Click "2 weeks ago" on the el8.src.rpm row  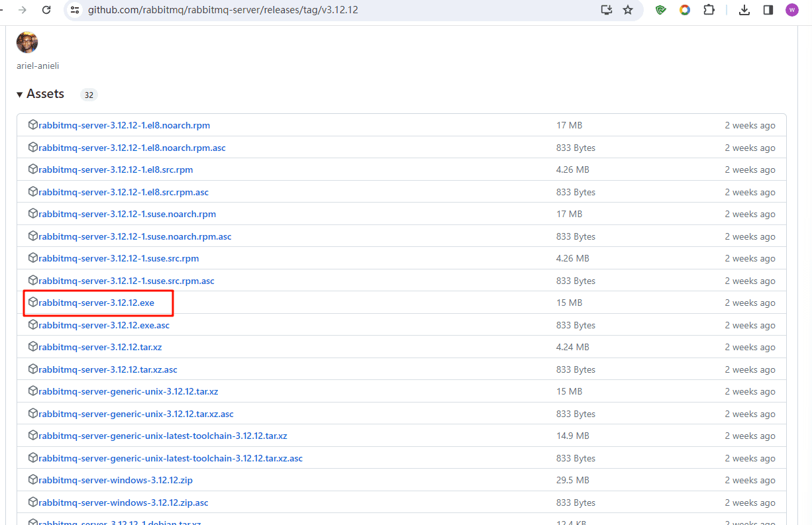coord(750,169)
